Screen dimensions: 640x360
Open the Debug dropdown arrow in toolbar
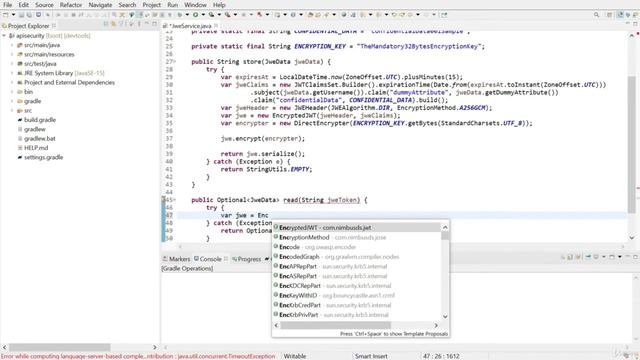tap(187, 15)
